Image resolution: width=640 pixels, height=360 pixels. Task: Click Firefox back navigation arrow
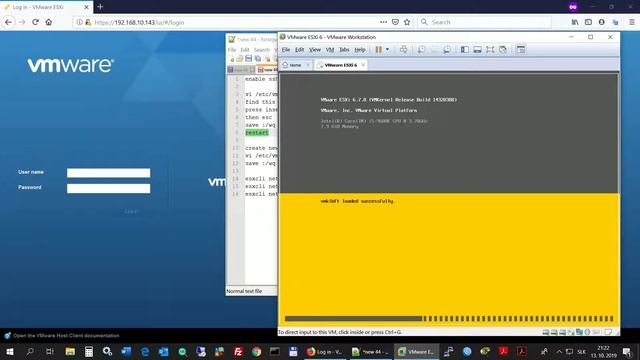click(9, 22)
